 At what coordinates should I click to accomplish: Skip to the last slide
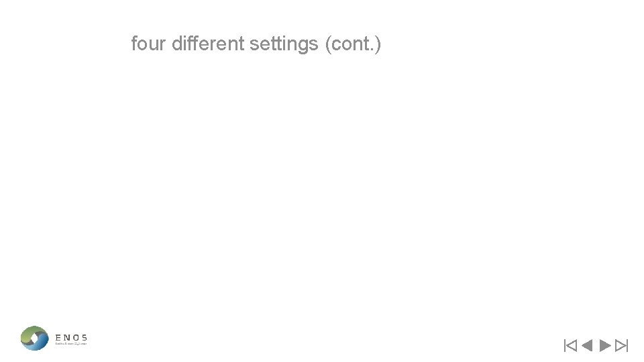point(621,346)
